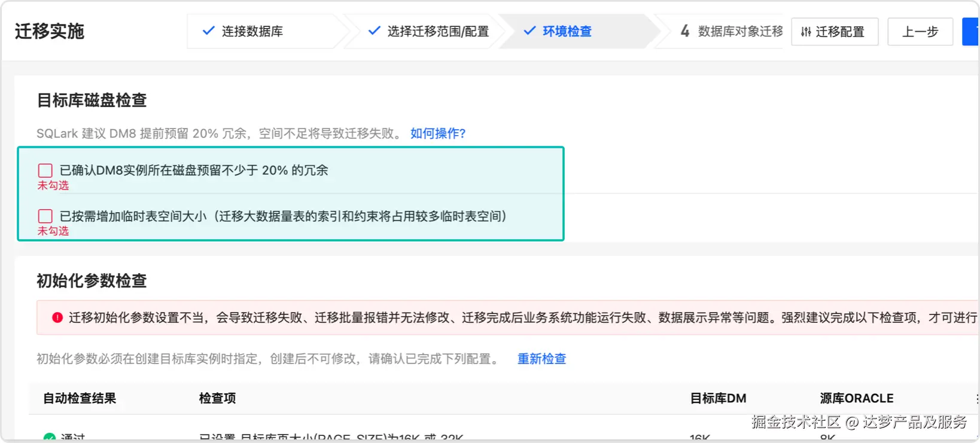Click the 重新检查 recheck link
This screenshot has height=443, width=980.
(x=541, y=359)
